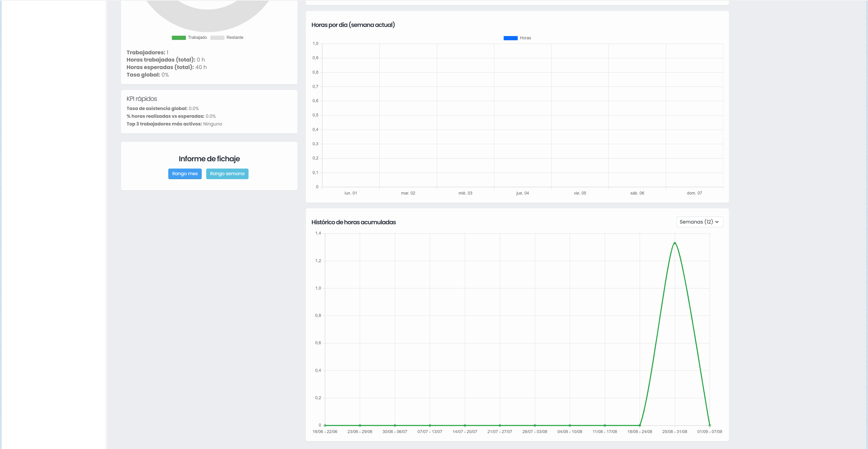The image size is (868, 449).
Task: Click the data point for week 07/07 - 13/07
Action: 430,425
